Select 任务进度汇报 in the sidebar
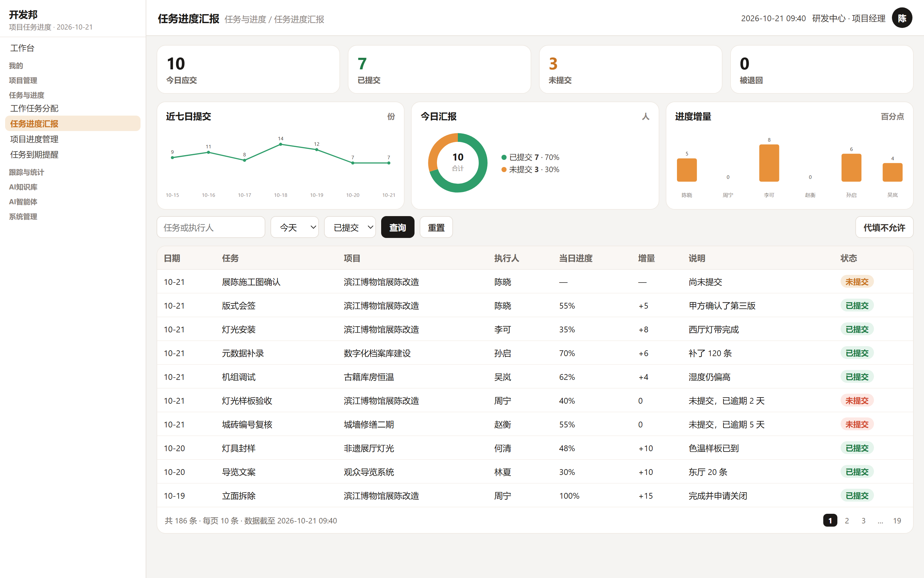924x578 pixels. (73, 124)
